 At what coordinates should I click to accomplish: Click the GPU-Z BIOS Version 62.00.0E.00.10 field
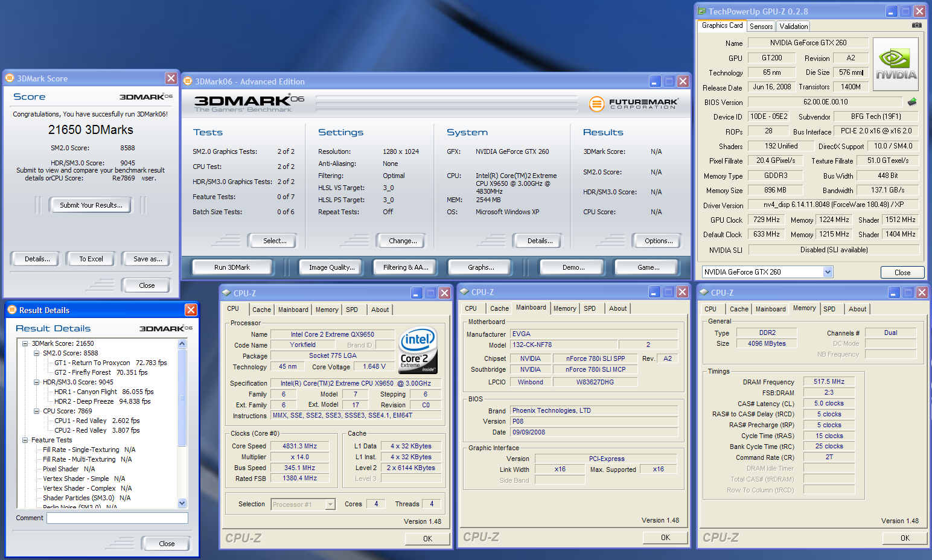tap(825, 102)
